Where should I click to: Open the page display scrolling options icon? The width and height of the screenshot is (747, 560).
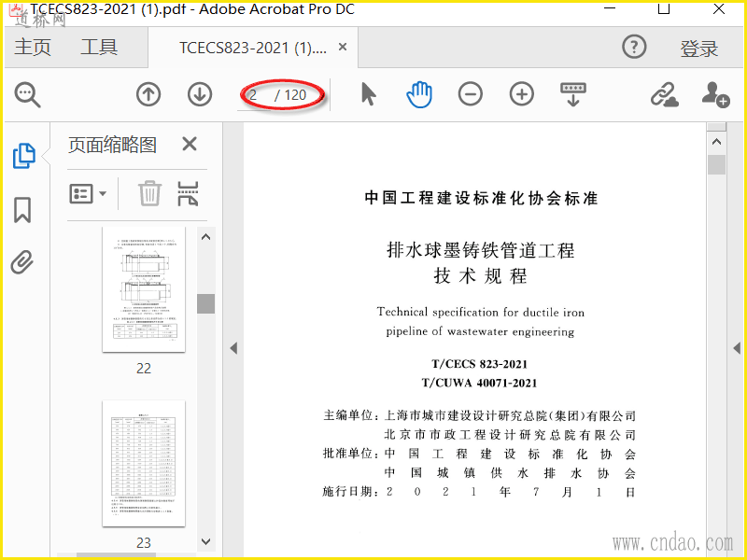573,94
